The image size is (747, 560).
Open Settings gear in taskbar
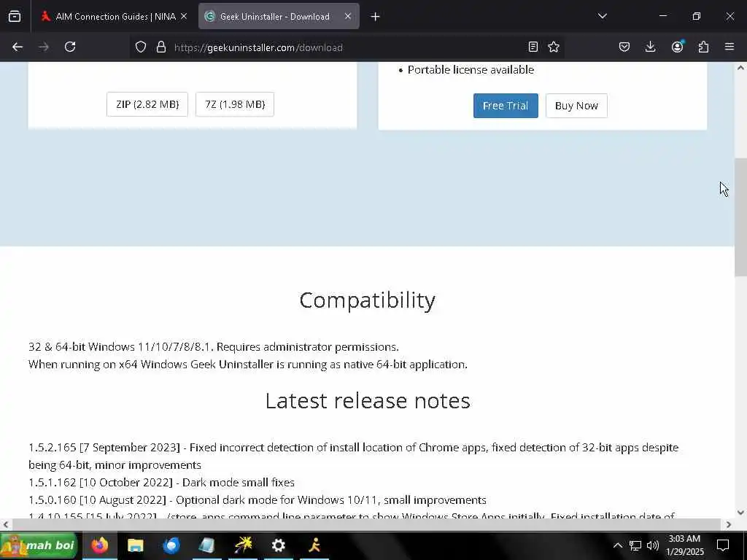(x=278, y=545)
